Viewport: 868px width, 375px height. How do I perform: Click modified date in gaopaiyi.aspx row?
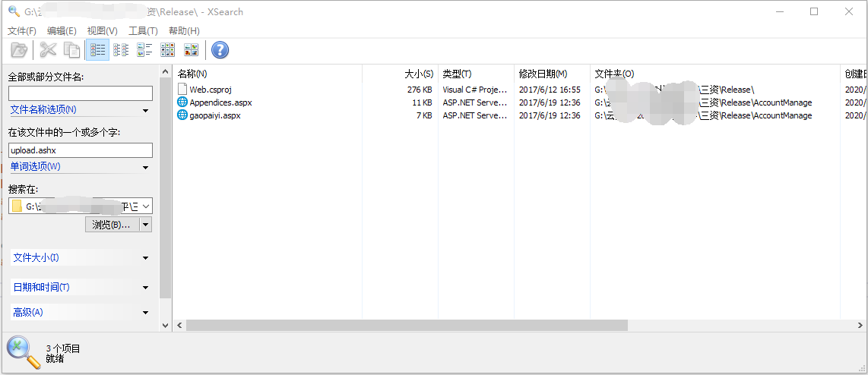coord(550,115)
